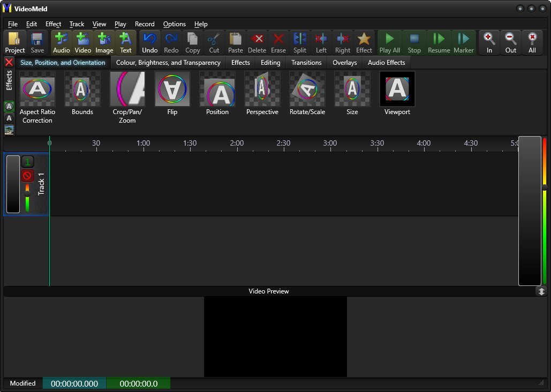Open the Audio Effects tab

tap(386, 63)
